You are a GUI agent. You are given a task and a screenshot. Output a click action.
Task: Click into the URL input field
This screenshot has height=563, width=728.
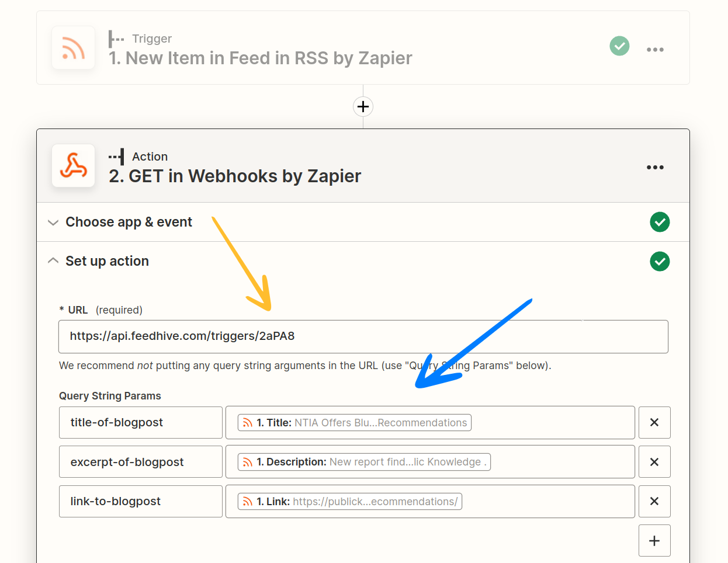tap(362, 336)
